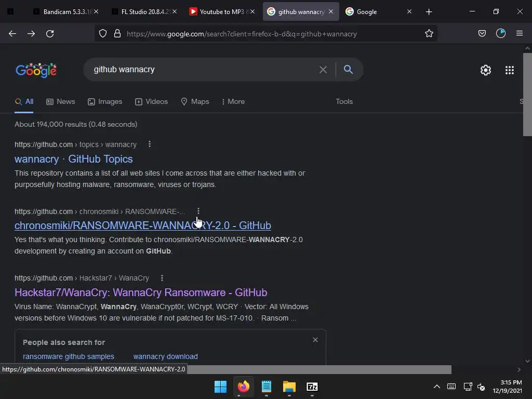Open touch keyboard tray icon
532x399 pixels.
(x=451, y=387)
